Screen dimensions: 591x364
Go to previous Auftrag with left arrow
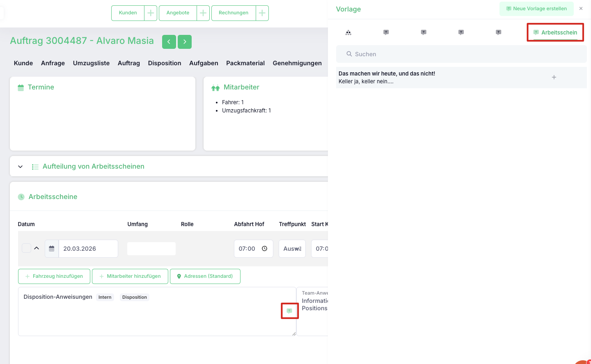(x=169, y=42)
